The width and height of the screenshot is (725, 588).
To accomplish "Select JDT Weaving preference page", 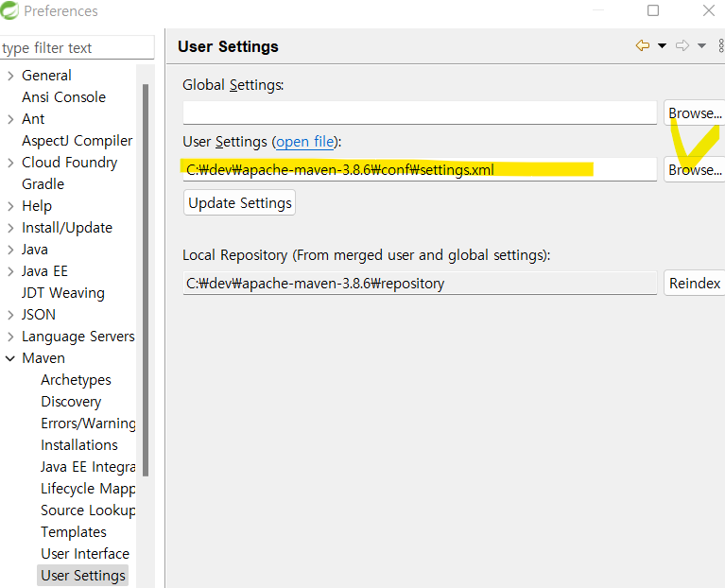I will tap(63, 293).
